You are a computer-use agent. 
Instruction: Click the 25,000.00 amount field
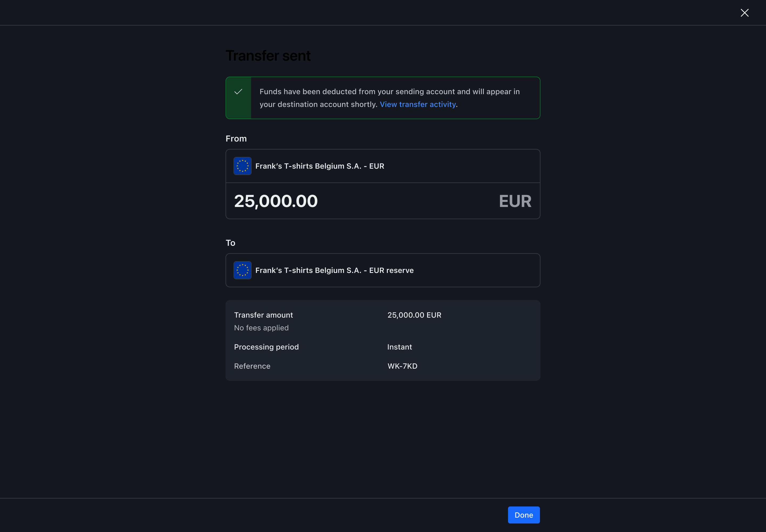pos(383,201)
